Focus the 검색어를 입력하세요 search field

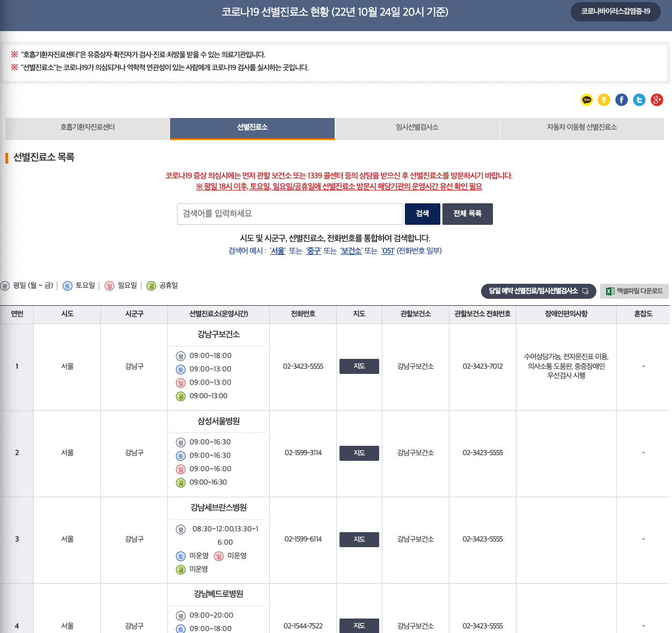(x=290, y=214)
